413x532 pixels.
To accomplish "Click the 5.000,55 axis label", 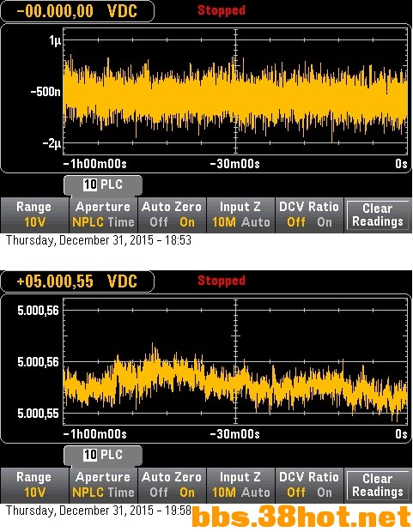I will click(38, 414).
